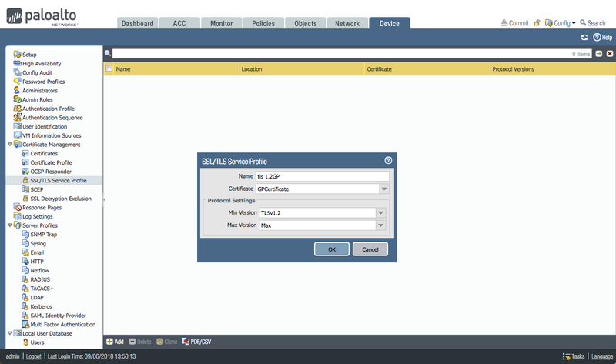Screen dimensions: 616x364
Task: Click the Name field in the dialog
Action: click(323, 176)
